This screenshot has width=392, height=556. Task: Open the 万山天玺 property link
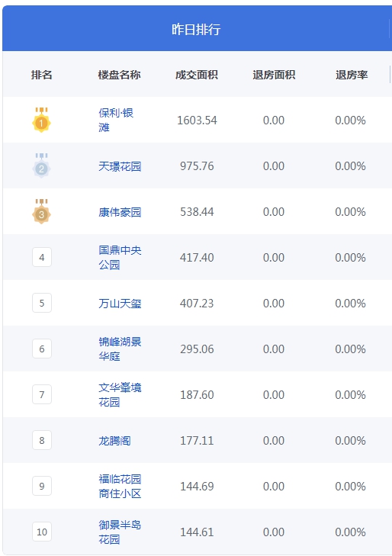pos(120,304)
